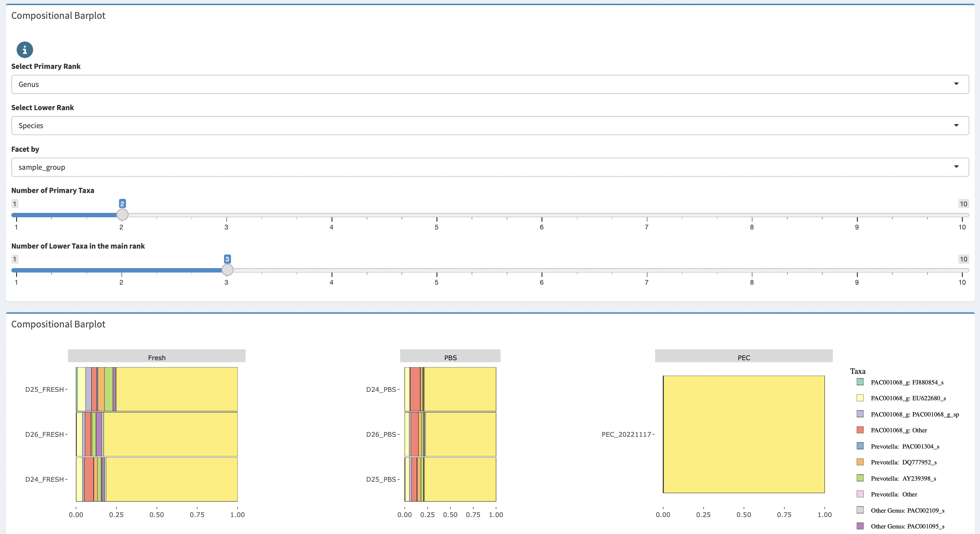Viewport: 980px width, 534px height.
Task: Click the D24_PBS bar in the PBS plot
Action: [x=451, y=389]
